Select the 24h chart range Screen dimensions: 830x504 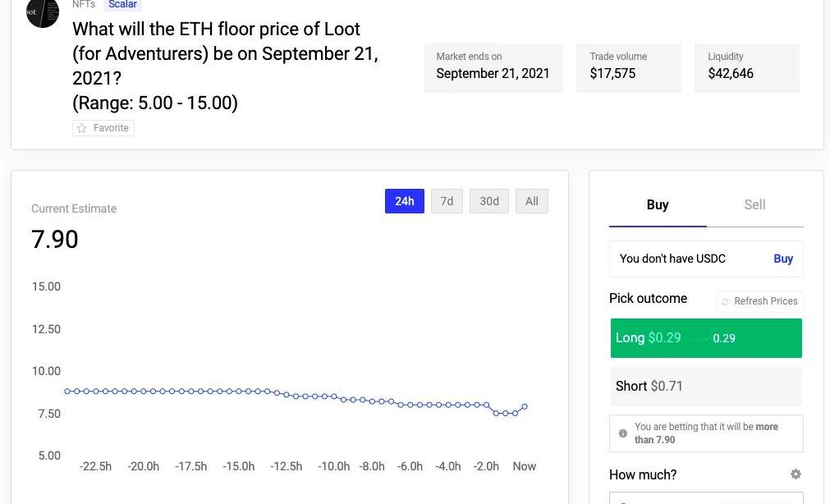(404, 201)
